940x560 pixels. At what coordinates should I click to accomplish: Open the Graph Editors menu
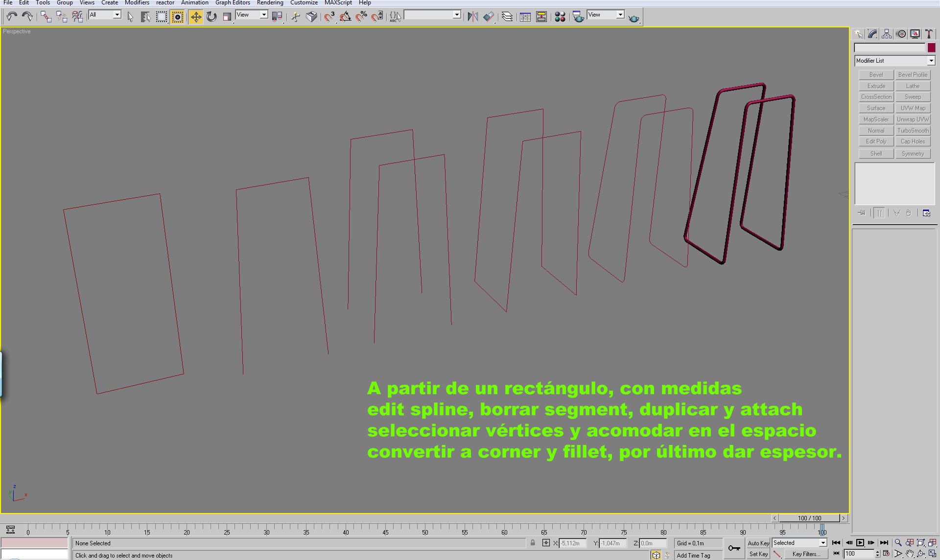[233, 3]
